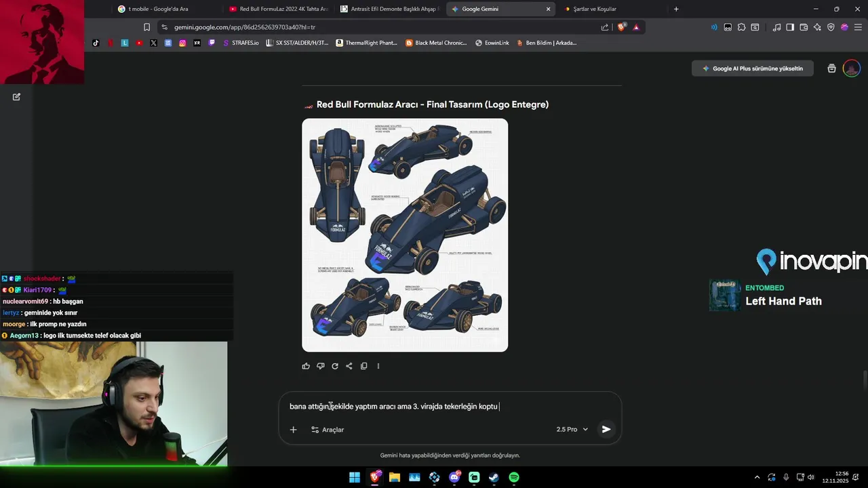Add a file with the plus icon
Viewport: 868px width, 488px height.
294,430
